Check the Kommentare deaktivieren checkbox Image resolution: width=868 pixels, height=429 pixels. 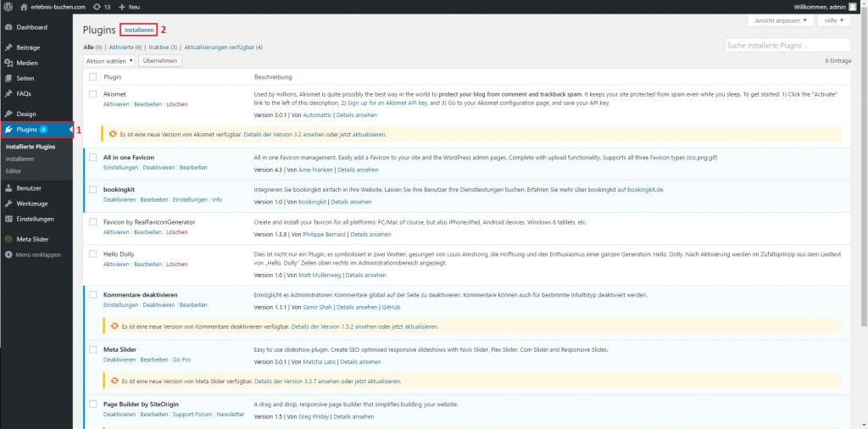click(x=93, y=294)
